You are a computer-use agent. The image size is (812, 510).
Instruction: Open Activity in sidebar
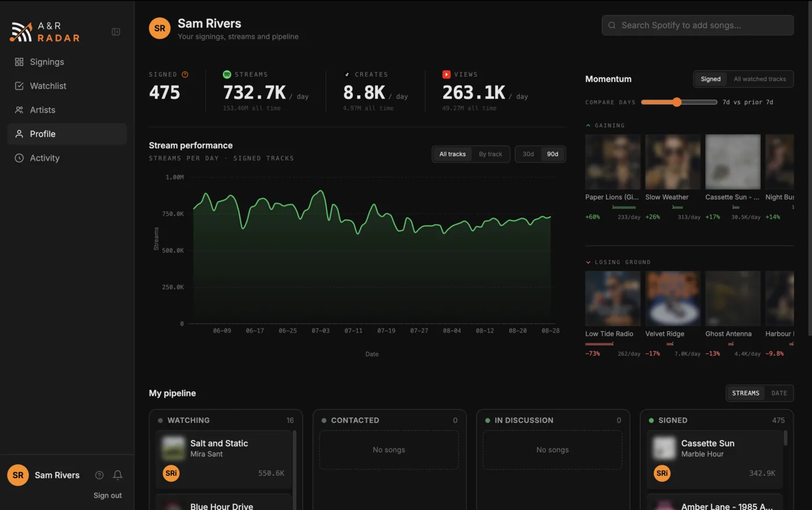(x=67, y=158)
